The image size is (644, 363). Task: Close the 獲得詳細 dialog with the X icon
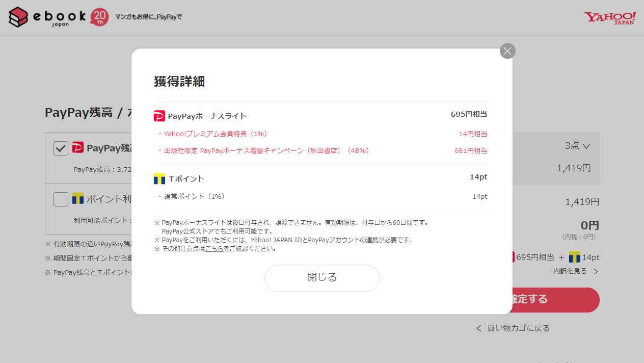(x=507, y=51)
